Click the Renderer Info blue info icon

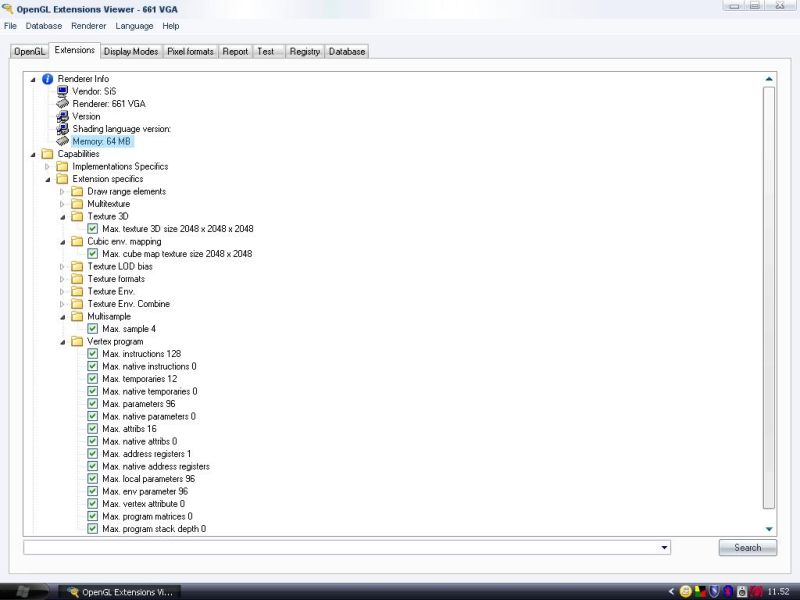tap(47, 79)
